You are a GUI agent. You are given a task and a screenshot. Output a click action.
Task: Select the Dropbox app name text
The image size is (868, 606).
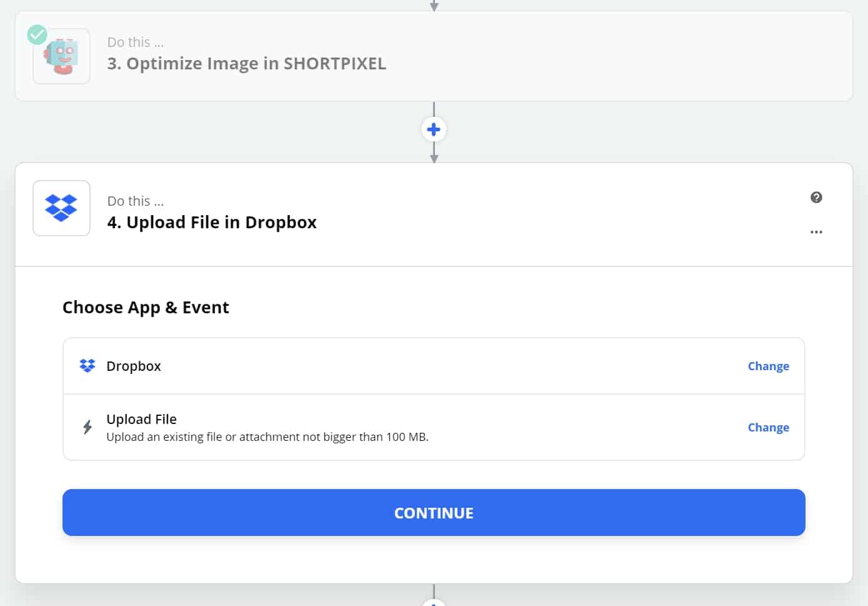134,366
